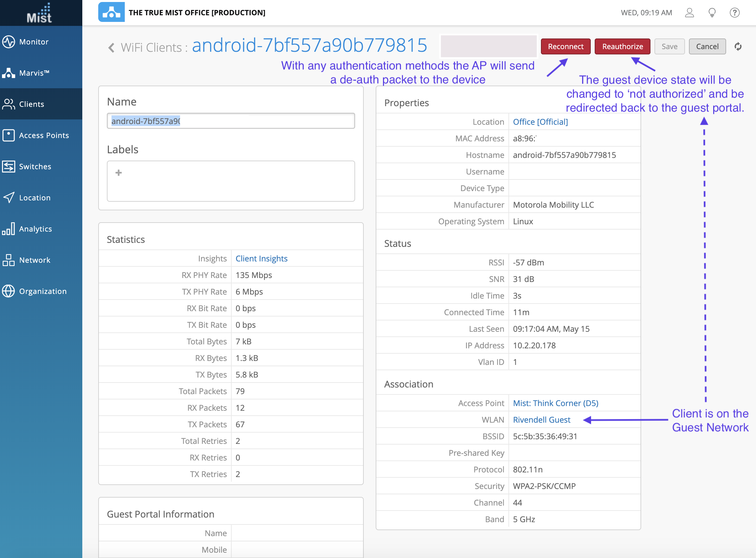Go to Access Points section

pos(43,135)
